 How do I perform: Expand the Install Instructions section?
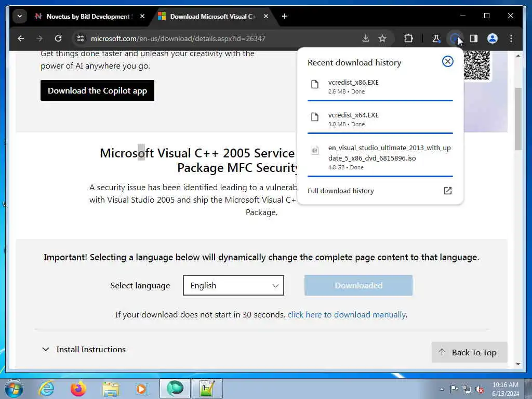pos(84,350)
